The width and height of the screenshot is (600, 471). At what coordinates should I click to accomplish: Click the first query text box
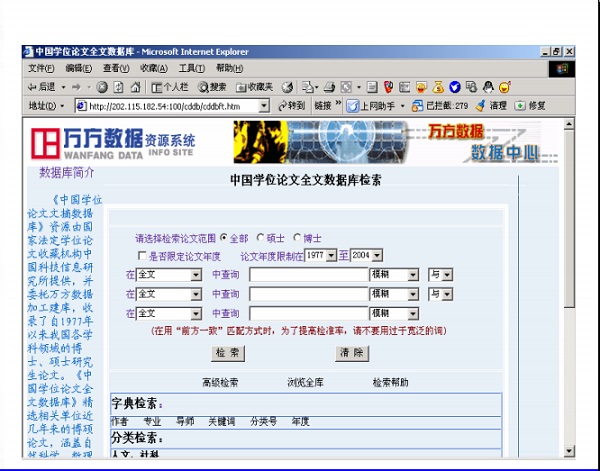pyautogui.click(x=309, y=274)
